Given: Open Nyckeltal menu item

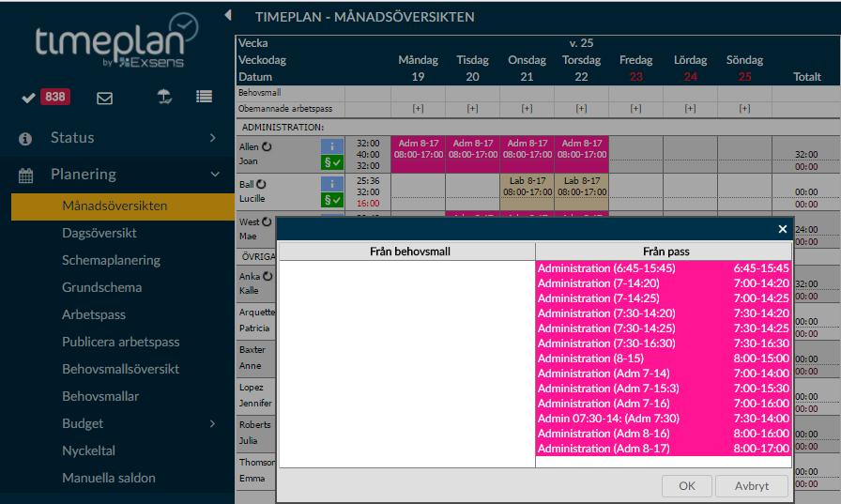Looking at the screenshot, I should pos(88,451).
